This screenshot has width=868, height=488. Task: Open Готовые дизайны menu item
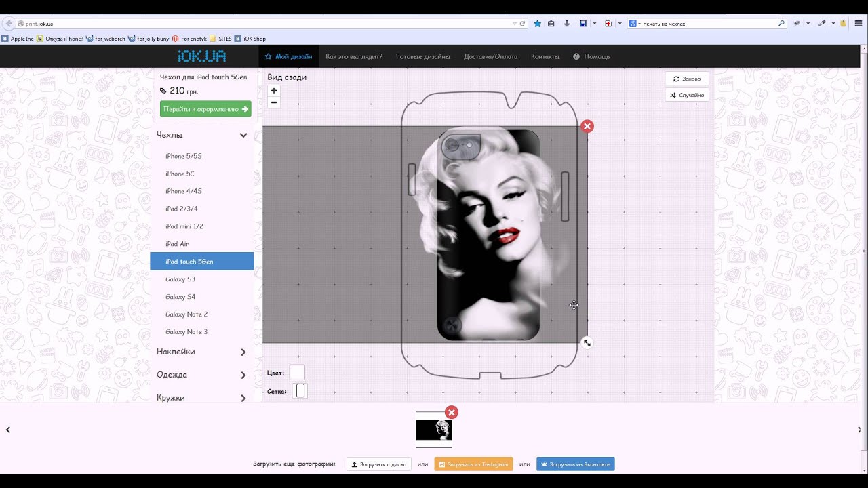coord(423,56)
